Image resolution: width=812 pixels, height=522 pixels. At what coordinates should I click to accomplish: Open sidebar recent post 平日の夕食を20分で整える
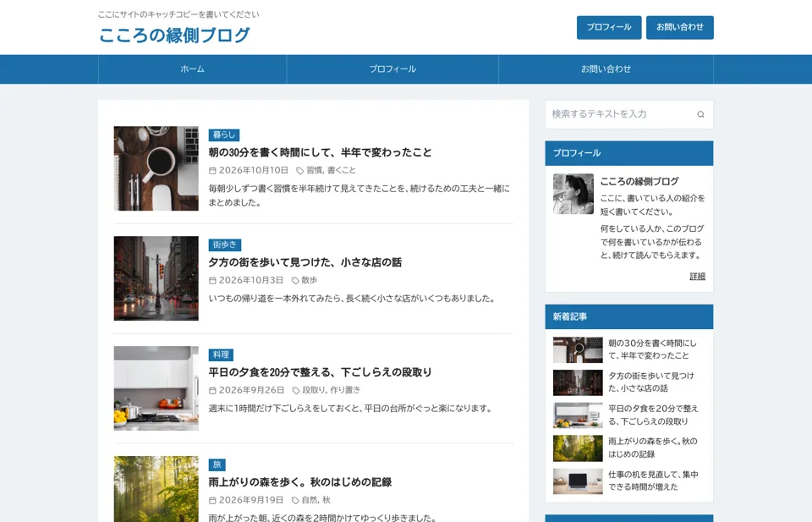coord(653,415)
